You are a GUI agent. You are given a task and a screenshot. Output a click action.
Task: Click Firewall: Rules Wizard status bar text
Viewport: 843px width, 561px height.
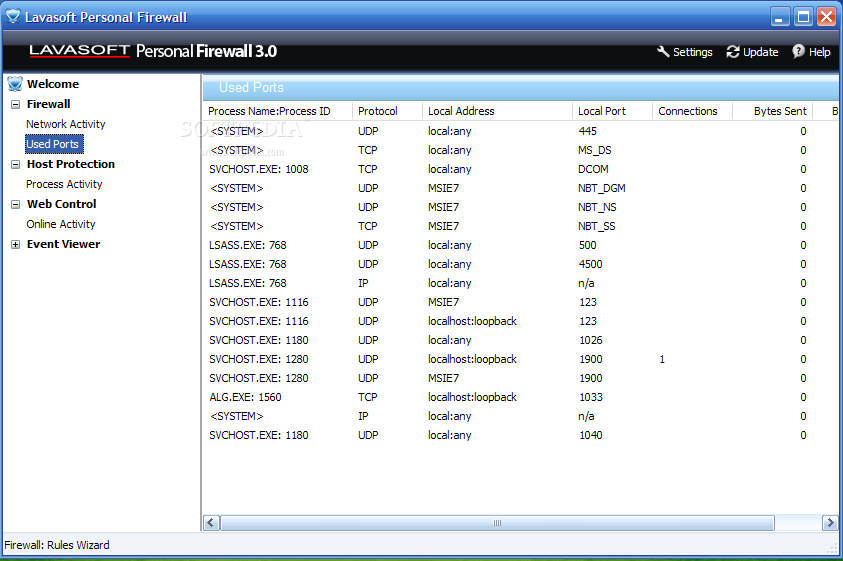pos(57,545)
